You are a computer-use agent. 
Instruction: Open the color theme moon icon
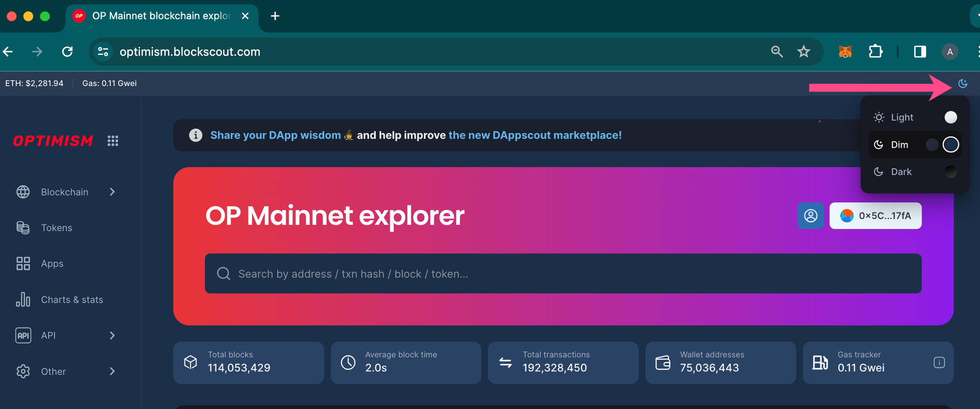coord(962,83)
